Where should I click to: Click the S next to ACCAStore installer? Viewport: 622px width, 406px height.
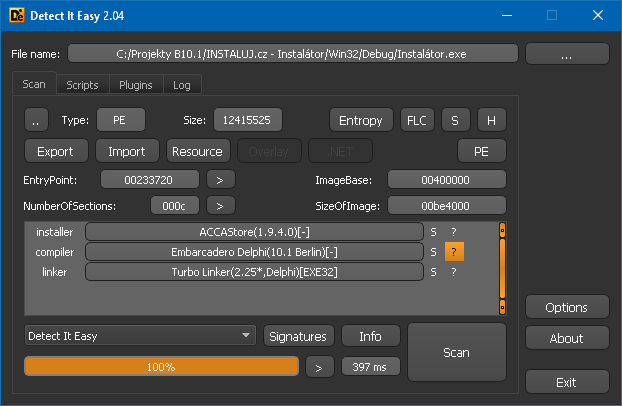pyautogui.click(x=433, y=232)
